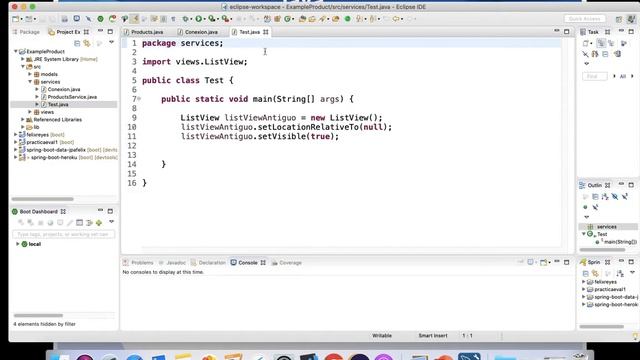This screenshot has width=640, height=360.
Task: Click the New Java Class green icon
Action: (x=288, y=19)
